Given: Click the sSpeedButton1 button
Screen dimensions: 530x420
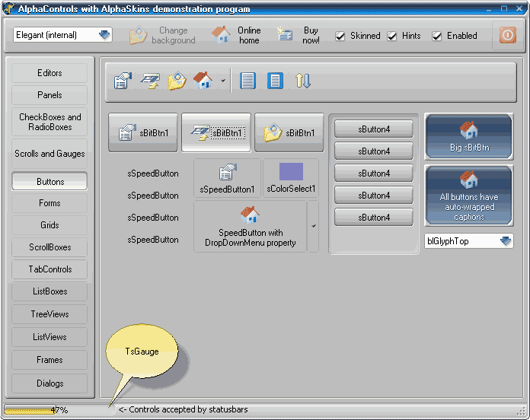Looking at the screenshot, I should click(x=227, y=178).
